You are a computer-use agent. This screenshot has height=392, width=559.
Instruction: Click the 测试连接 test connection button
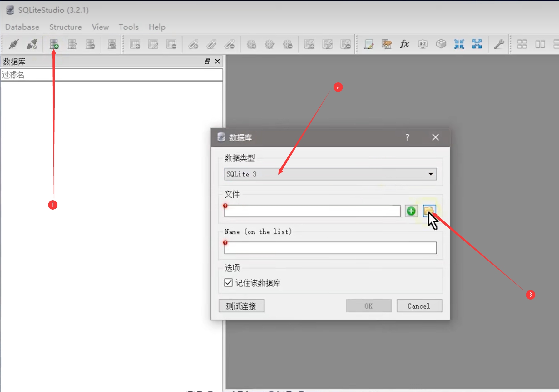pyautogui.click(x=241, y=306)
